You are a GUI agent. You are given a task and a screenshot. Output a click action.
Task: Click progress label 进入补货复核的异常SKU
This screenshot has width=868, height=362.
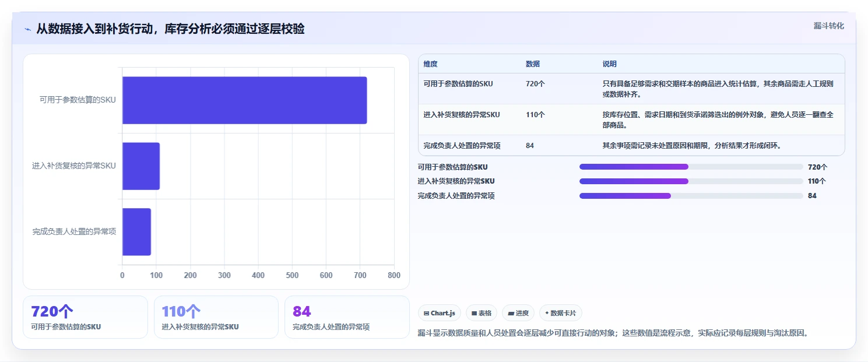pos(456,181)
